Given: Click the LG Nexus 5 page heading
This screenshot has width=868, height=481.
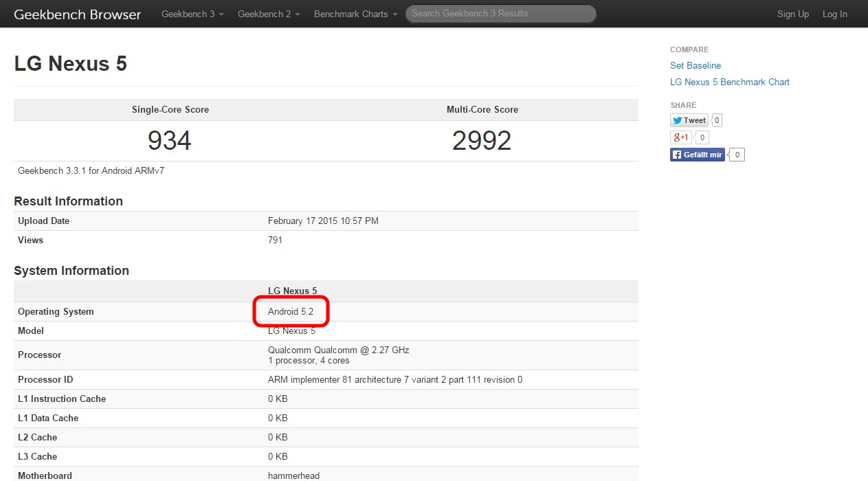Looking at the screenshot, I should [x=70, y=64].
